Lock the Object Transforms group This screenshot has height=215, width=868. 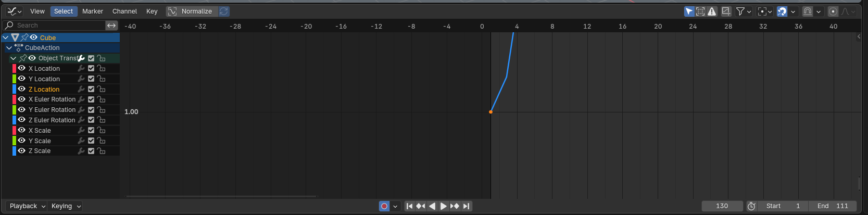pyautogui.click(x=101, y=58)
